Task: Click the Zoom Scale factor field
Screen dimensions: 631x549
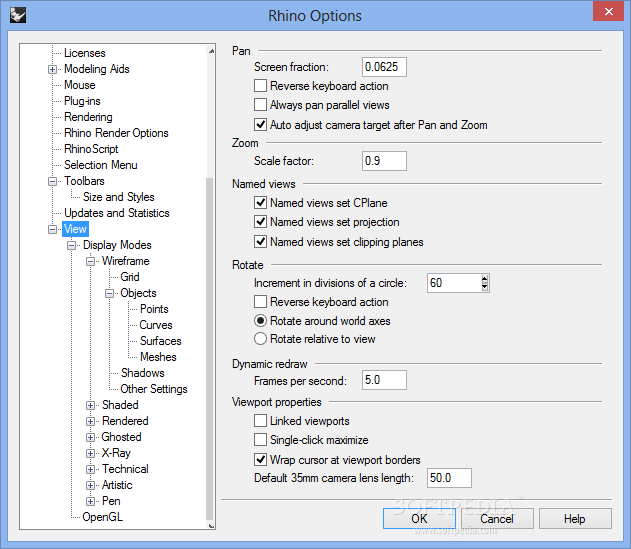Action: (384, 161)
